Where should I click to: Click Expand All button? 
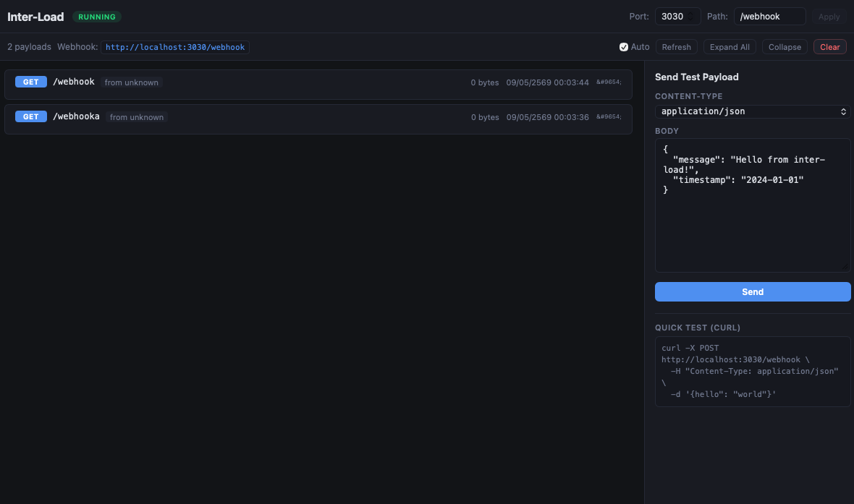[x=730, y=47]
